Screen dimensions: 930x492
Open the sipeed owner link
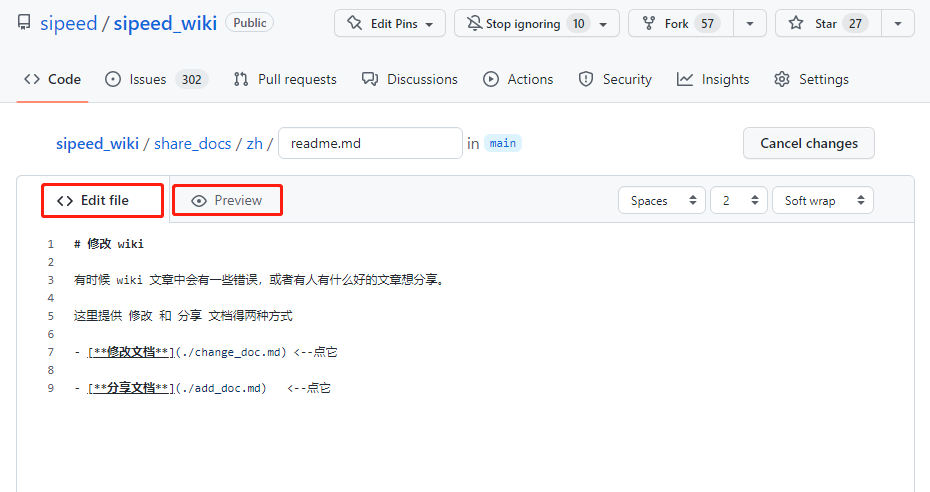point(68,23)
